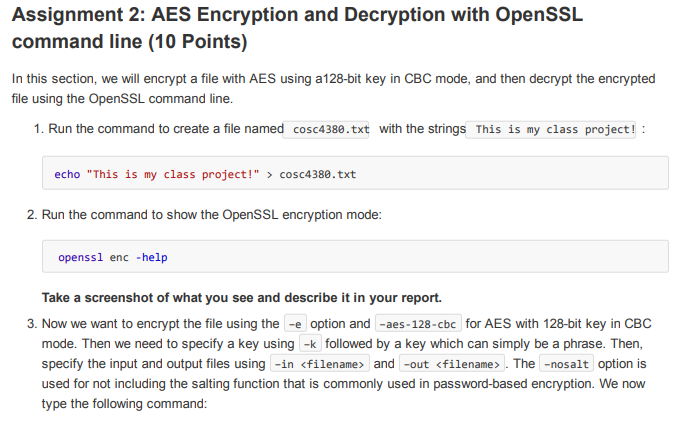
Task: Click step 2 'Run the command to show' text
Action: point(211,215)
